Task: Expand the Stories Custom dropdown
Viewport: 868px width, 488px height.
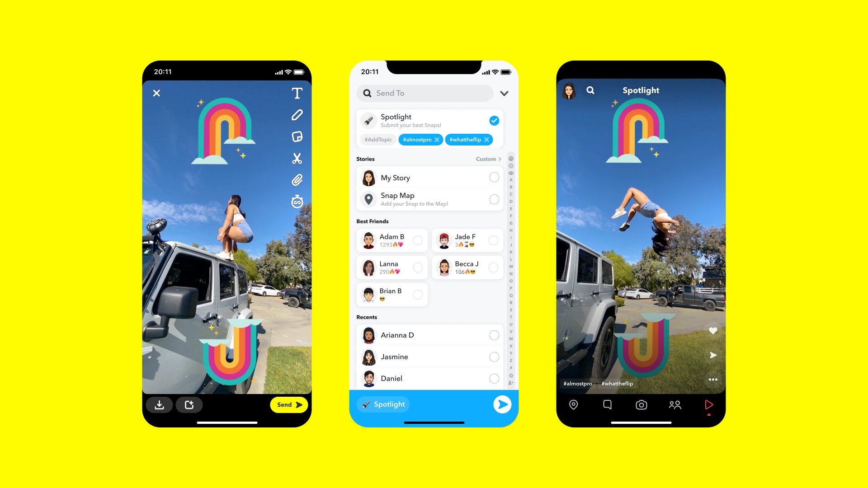Action: click(x=490, y=159)
